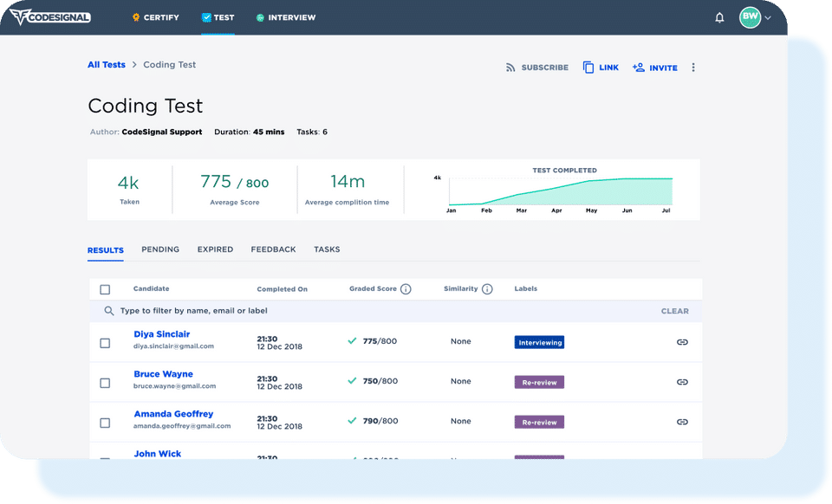Tick the Bruce Wayne row checkbox
The width and height of the screenshot is (832, 504).
(x=105, y=383)
